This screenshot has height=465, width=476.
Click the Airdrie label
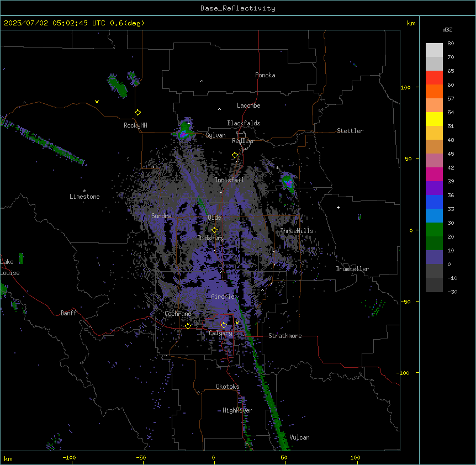click(223, 297)
